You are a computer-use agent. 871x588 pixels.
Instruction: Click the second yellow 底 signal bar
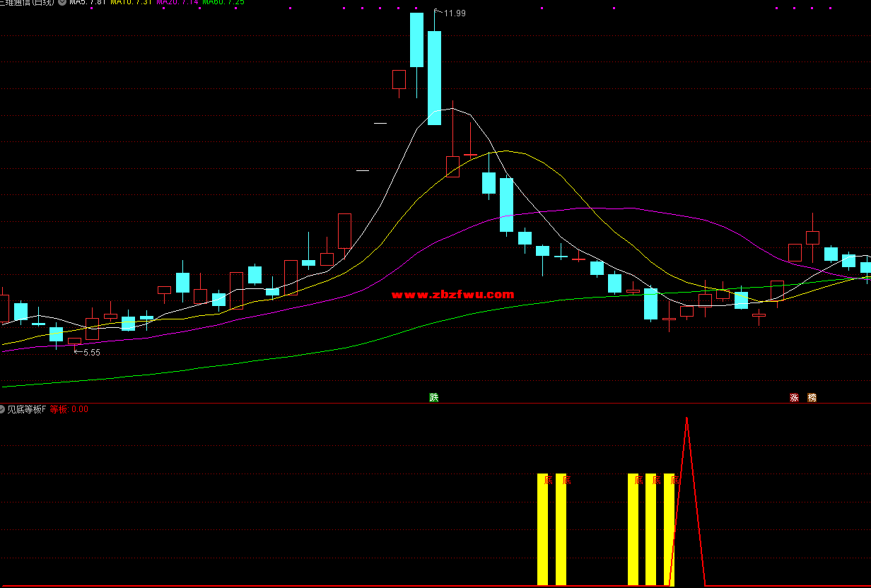(561, 529)
